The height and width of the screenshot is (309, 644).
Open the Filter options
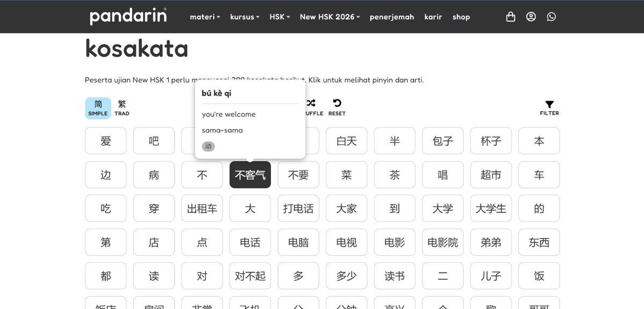coord(549,108)
